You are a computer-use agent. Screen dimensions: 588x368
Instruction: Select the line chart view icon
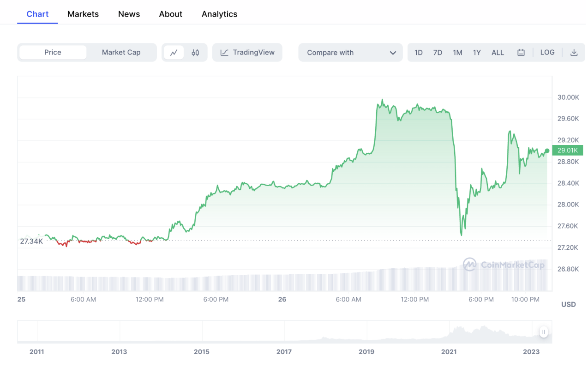pos(174,53)
